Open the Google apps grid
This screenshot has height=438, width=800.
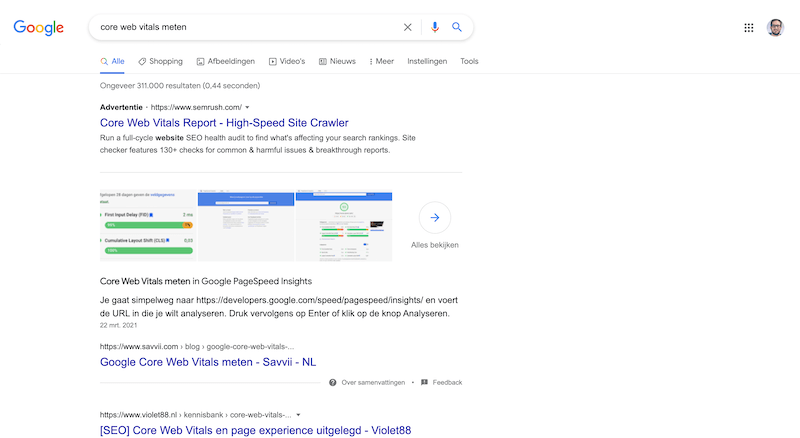[749, 27]
